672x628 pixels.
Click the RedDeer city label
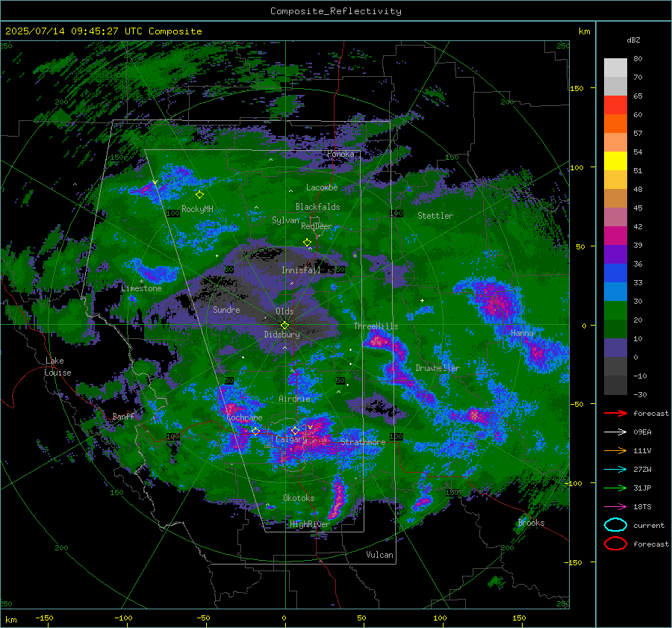pyautogui.click(x=317, y=226)
